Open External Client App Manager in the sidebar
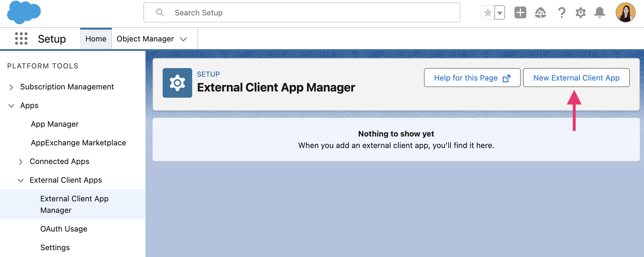This screenshot has height=257, width=644. 73,204
